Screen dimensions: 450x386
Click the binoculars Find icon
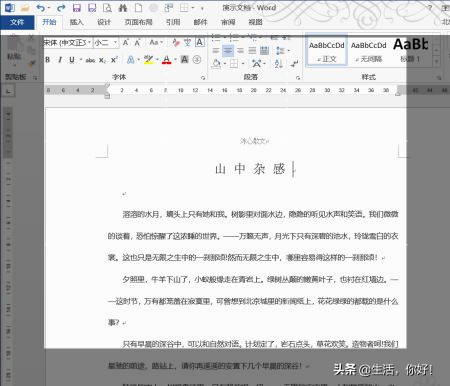[123, 8]
